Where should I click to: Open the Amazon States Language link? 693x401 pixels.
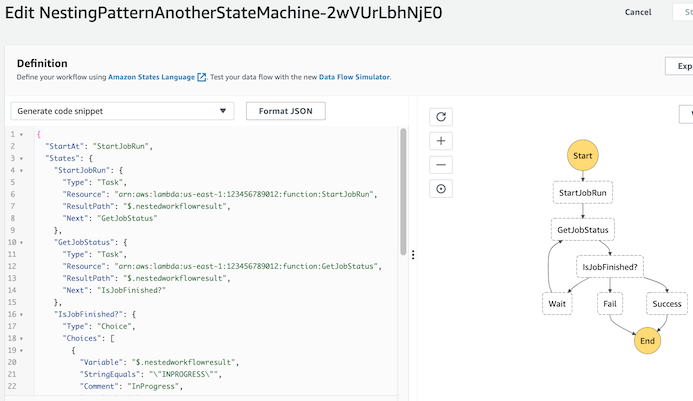pyautogui.click(x=151, y=77)
